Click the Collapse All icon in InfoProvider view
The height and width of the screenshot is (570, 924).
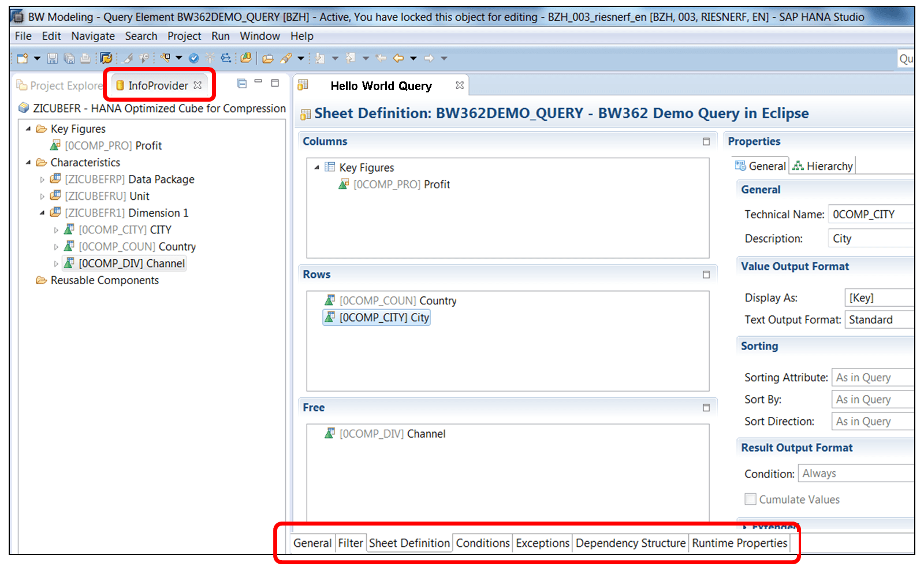[242, 84]
